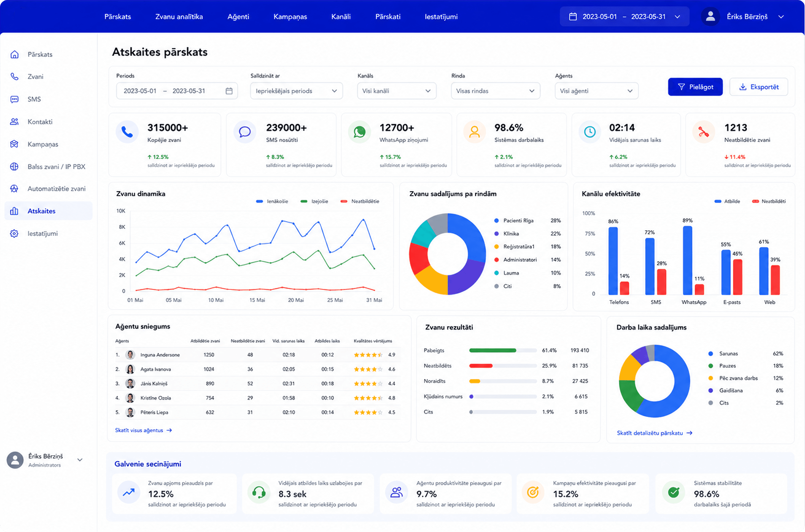Click the Automatizētie zvani icon
The height and width of the screenshot is (532, 805).
[14, 189]
